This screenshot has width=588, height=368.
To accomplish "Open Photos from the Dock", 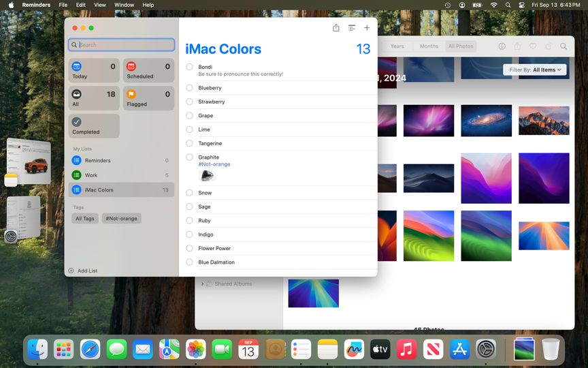I will (x=196, y=349).
